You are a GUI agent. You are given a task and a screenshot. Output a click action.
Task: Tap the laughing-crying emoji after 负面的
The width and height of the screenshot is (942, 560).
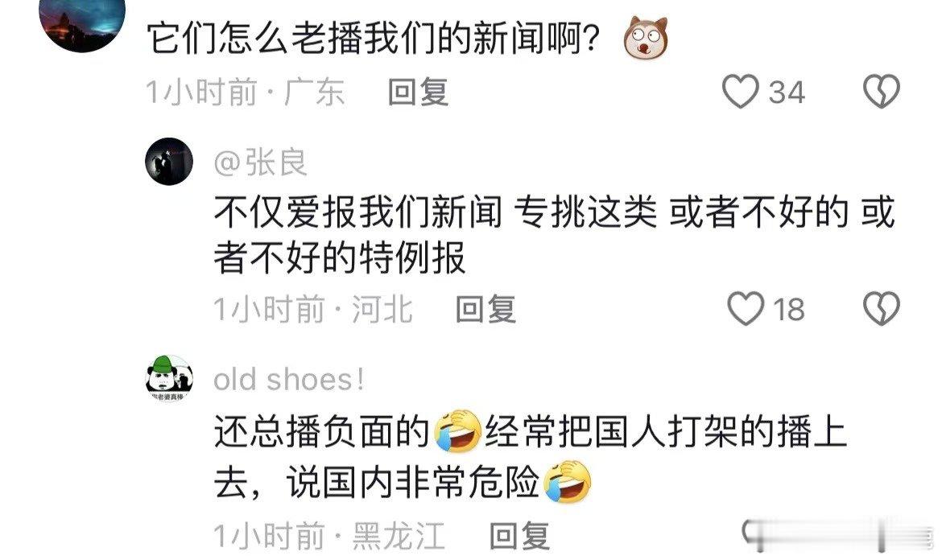pos(457,431)
